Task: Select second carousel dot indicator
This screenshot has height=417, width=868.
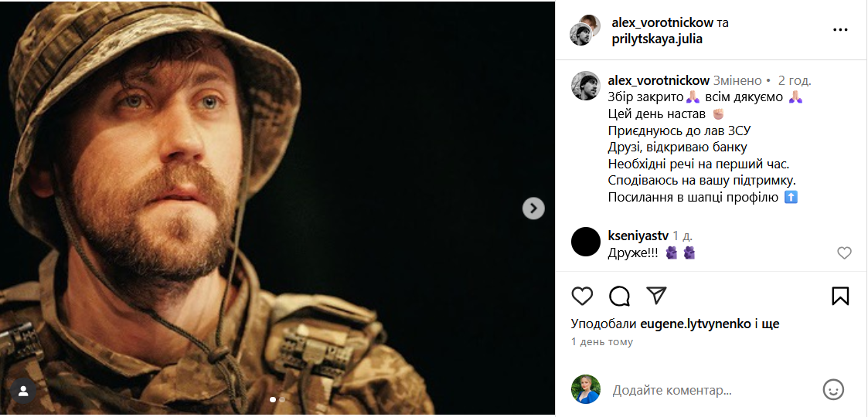Action: 282,398
